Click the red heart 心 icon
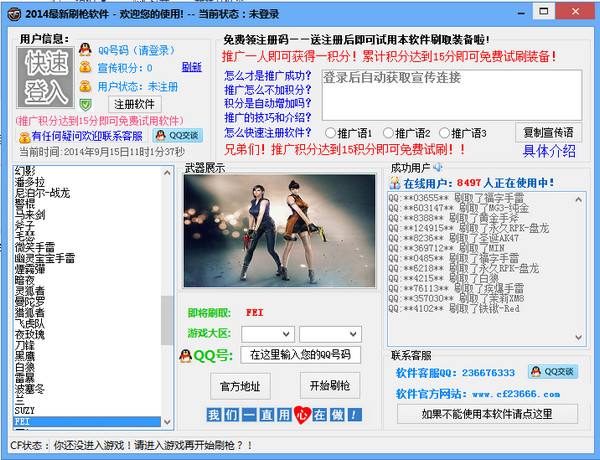The width and height of the screenshot is (600, 460). [302, 415]
